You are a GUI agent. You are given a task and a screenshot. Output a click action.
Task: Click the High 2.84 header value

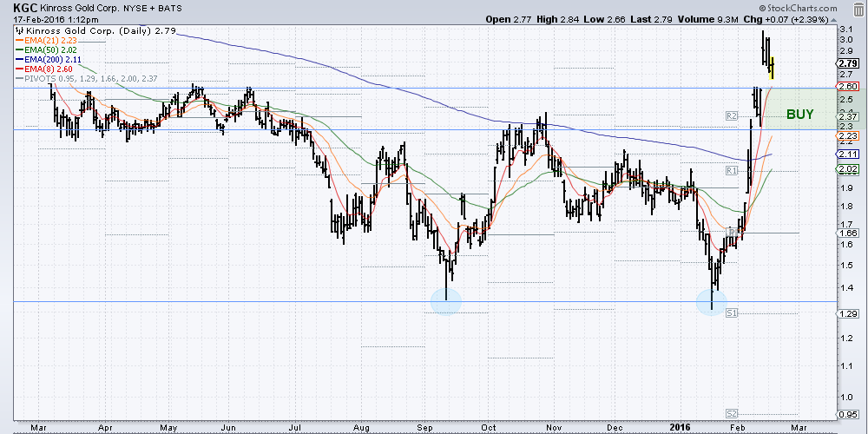(x=558, y=19)
